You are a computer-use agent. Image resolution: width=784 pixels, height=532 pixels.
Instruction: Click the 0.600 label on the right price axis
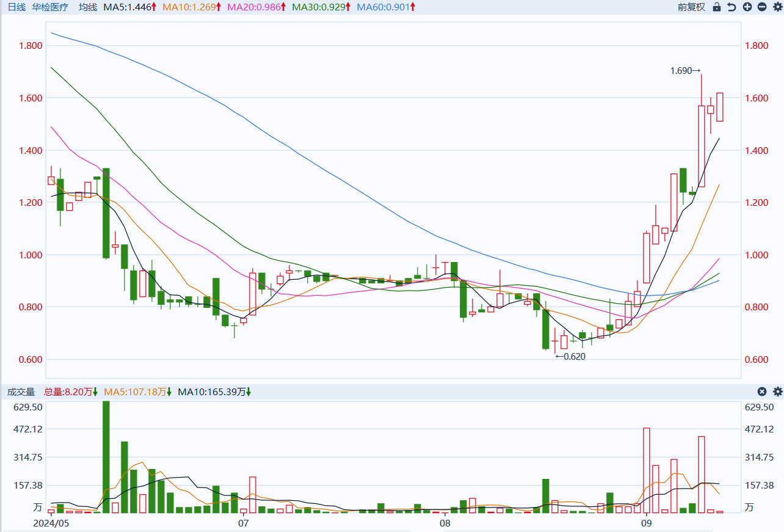tap(756, 359)
